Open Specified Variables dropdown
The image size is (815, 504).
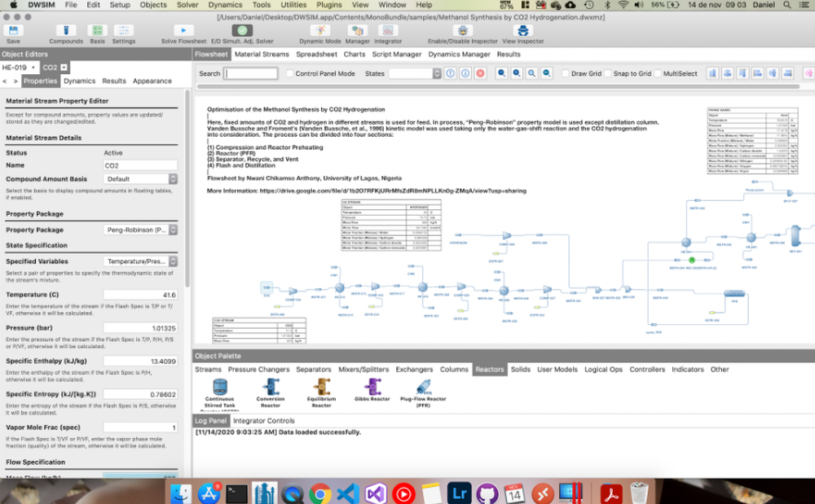tap(140, 261)
